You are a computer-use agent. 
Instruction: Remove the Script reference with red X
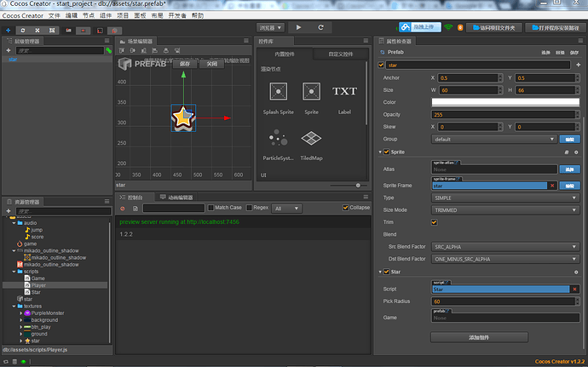click(x=574, y=289)
